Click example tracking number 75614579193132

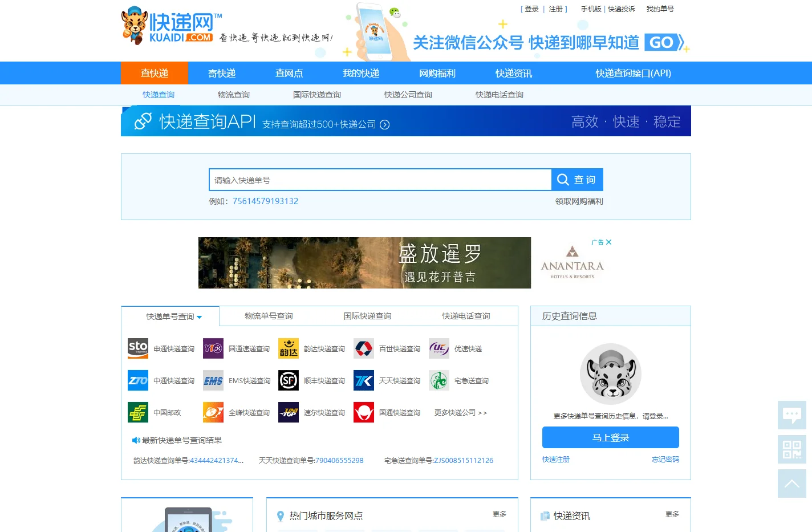point(265,201)
